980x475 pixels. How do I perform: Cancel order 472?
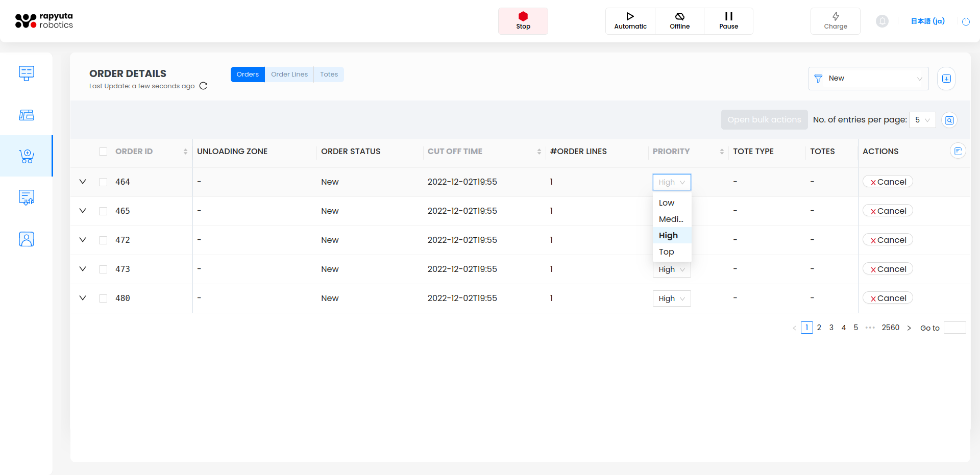click(888, 240)
